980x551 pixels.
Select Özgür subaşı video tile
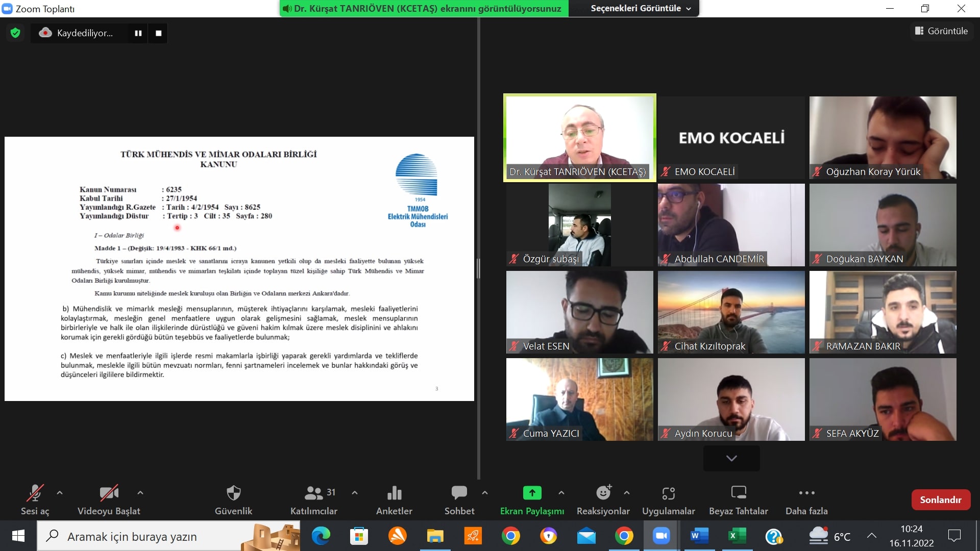[579, 225]
